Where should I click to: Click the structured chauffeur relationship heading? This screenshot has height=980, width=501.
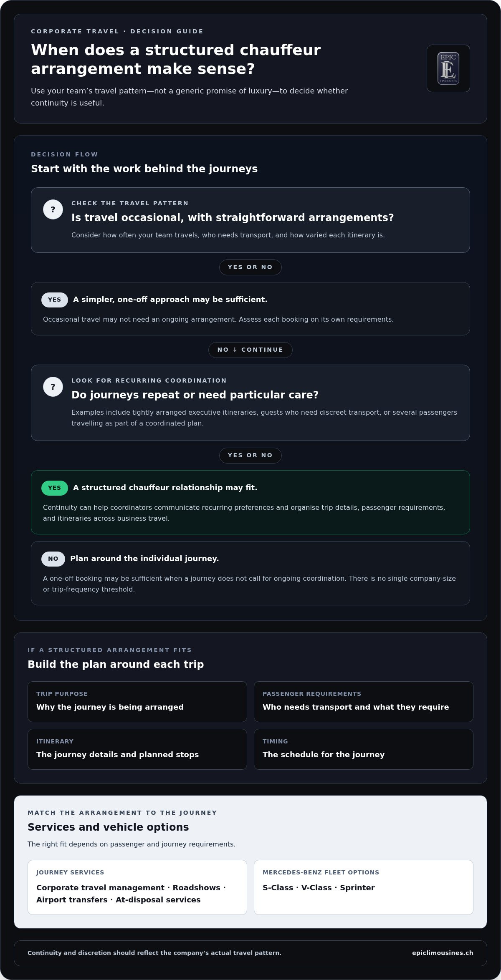(165, 488)
